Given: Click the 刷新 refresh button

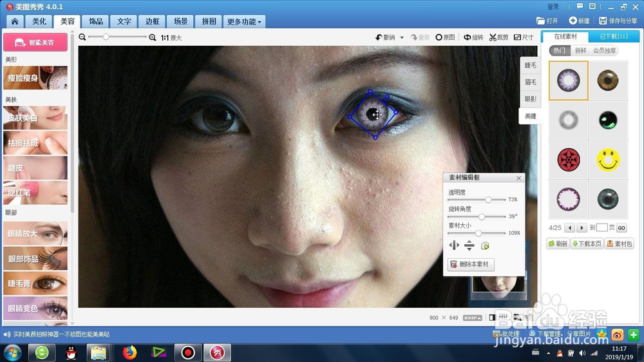Looking at the screenshot, I should pos(558,243).
